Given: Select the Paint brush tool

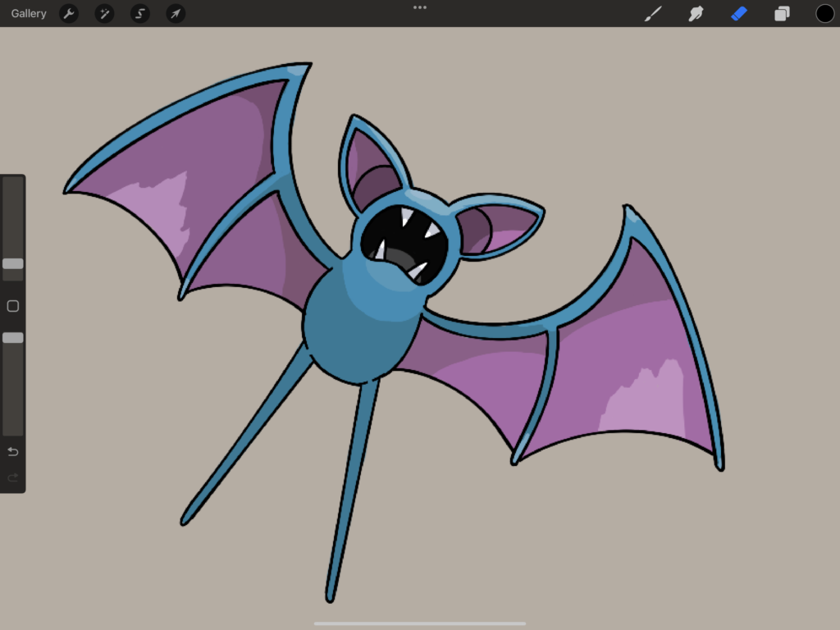Looking at the screenshot, I should (653, 13).
